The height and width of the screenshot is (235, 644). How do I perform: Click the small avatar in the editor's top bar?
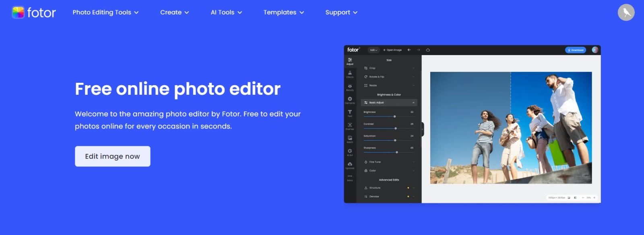click(595, 50)
